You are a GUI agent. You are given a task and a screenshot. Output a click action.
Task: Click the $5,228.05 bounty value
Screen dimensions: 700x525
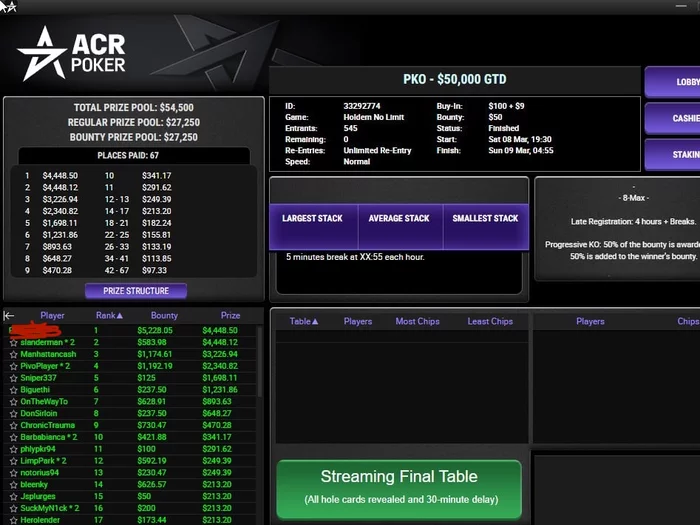tap(155, 331)
